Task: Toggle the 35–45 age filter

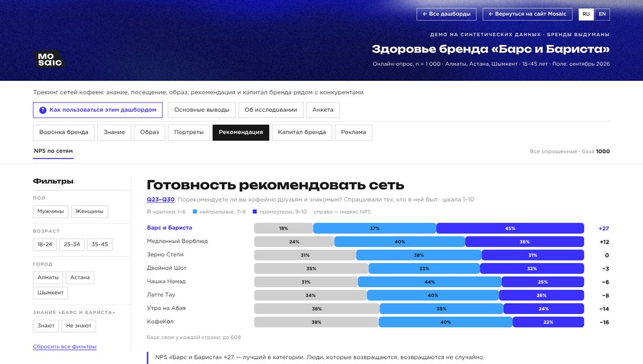Action: 100,244
